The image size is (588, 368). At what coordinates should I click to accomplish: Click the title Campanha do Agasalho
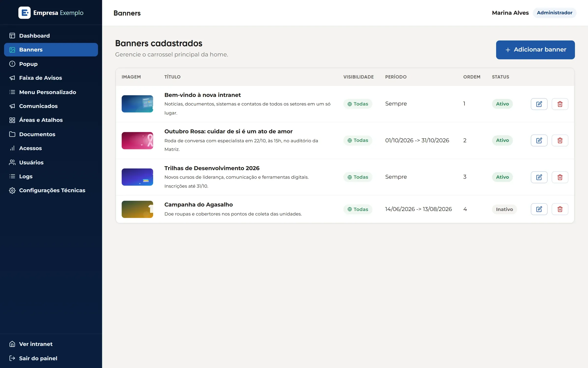click(198, 204)
